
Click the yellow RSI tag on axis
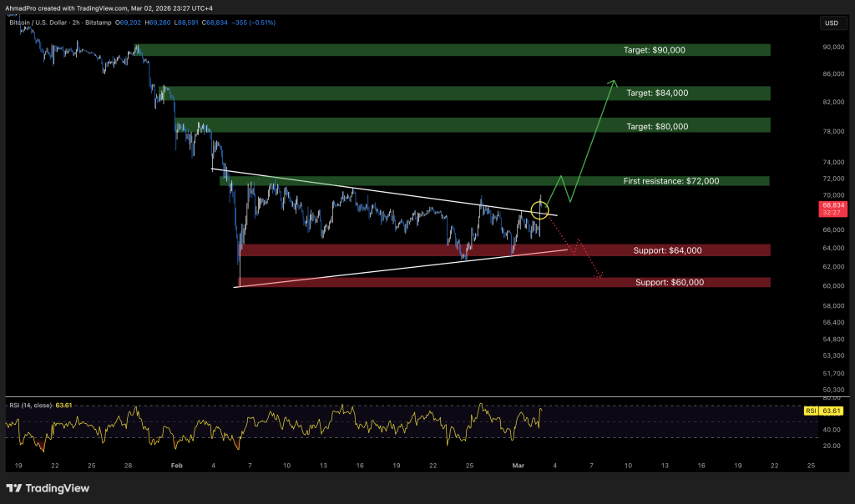click(810, 411)
